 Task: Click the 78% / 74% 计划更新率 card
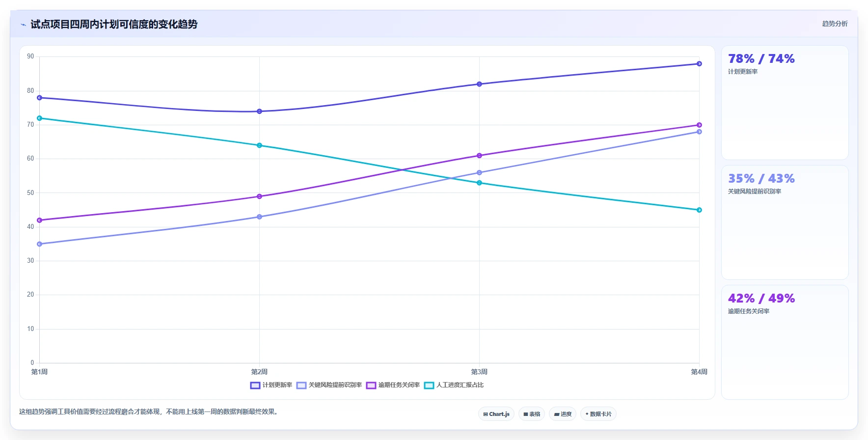click(x=785, y=103)
